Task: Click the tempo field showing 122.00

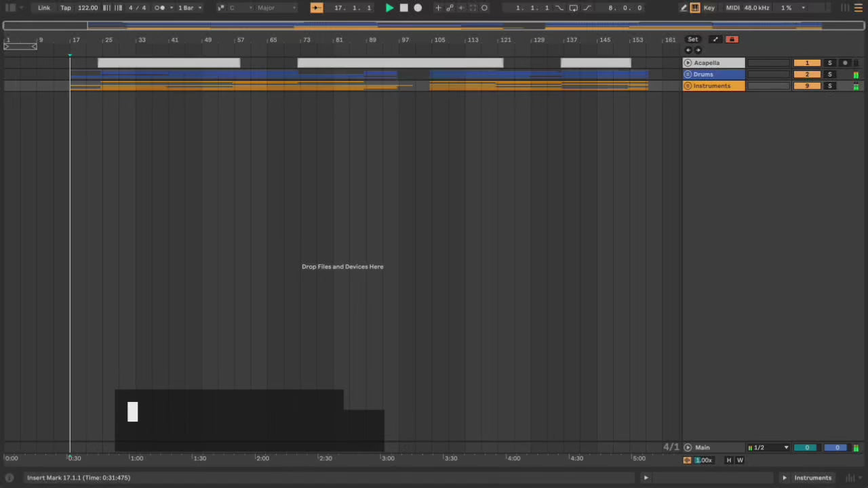Action: pyautogui.click(x=87, y=7)
